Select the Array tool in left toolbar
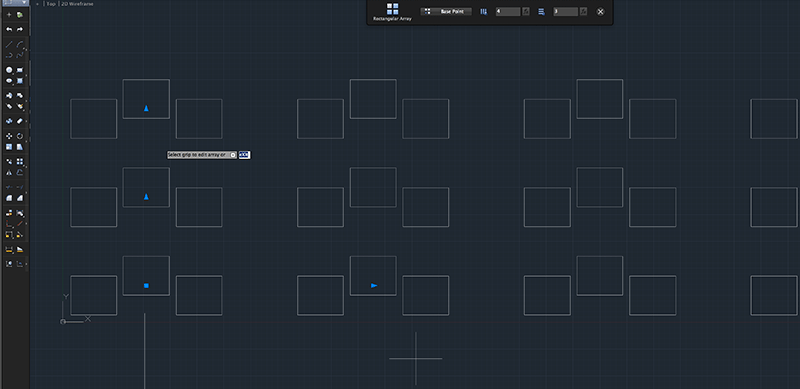800x389 pixels. (19, 161)
